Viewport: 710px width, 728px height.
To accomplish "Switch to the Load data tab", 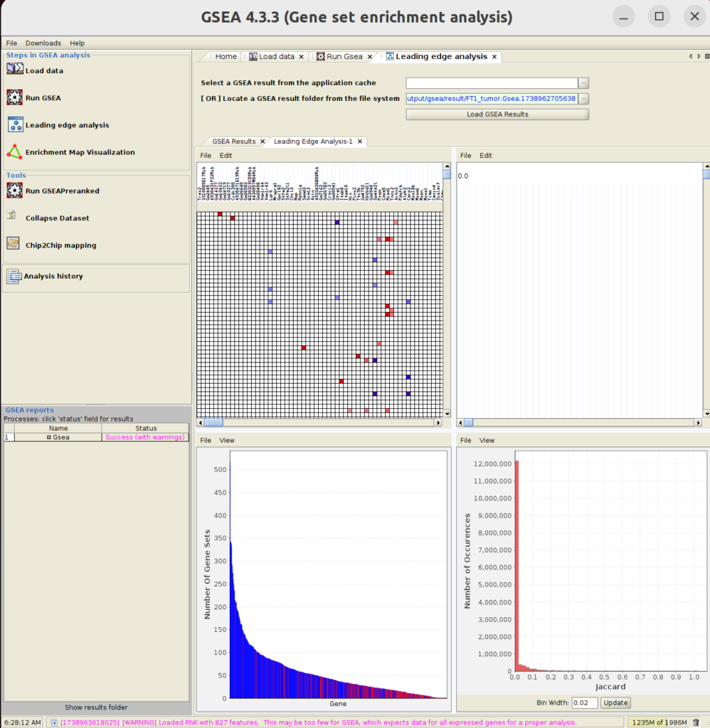I will point(277,56).
